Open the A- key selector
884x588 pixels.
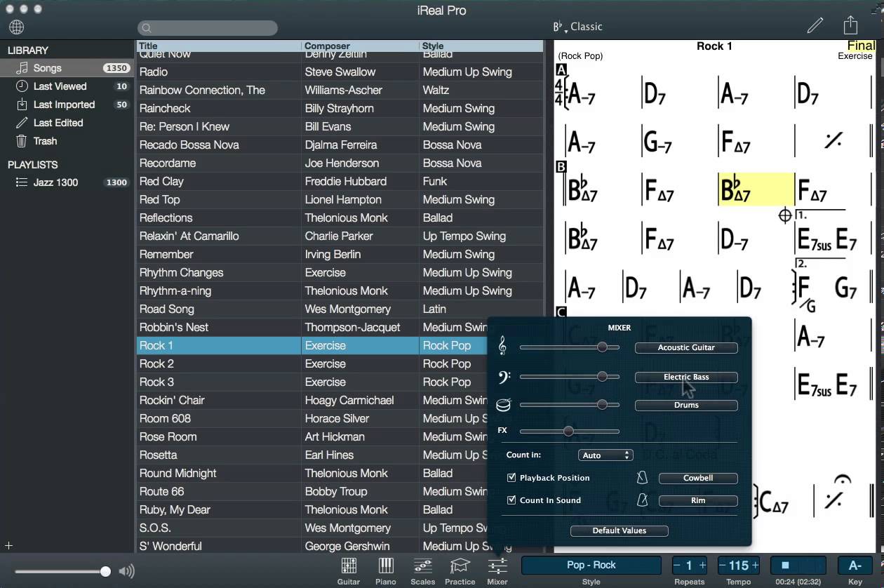click(x=855, y=566)
